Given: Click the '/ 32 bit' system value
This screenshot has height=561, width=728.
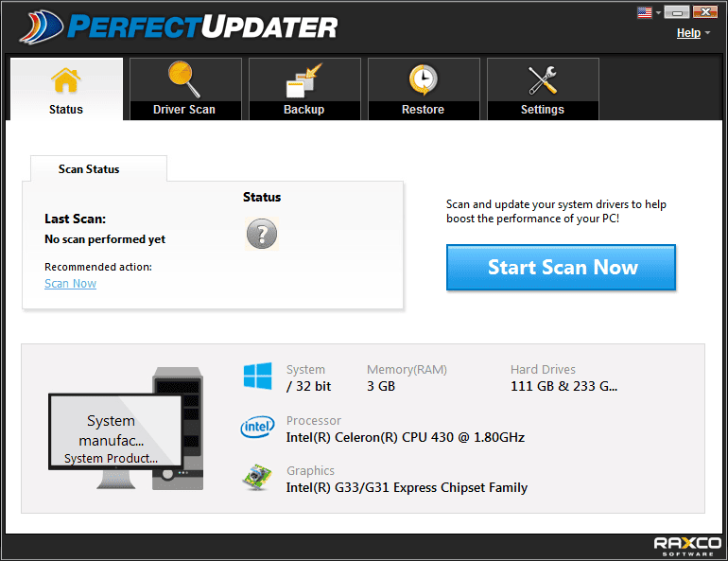Looking at the screenshot, I should click(309, 386).
